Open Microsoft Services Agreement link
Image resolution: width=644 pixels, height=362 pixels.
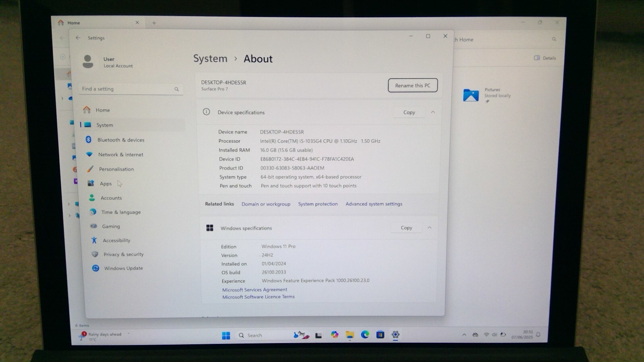point(255,290)
